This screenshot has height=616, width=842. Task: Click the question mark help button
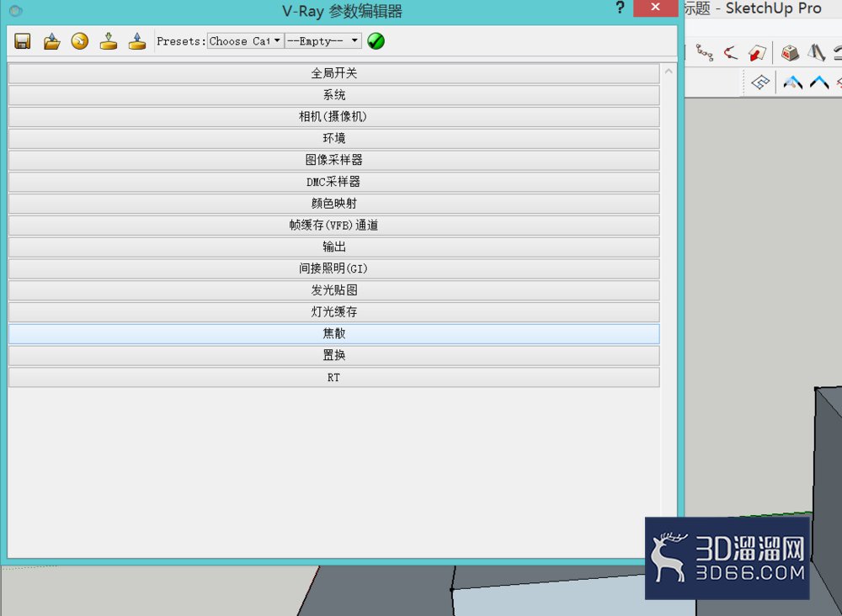click(621, 8)
